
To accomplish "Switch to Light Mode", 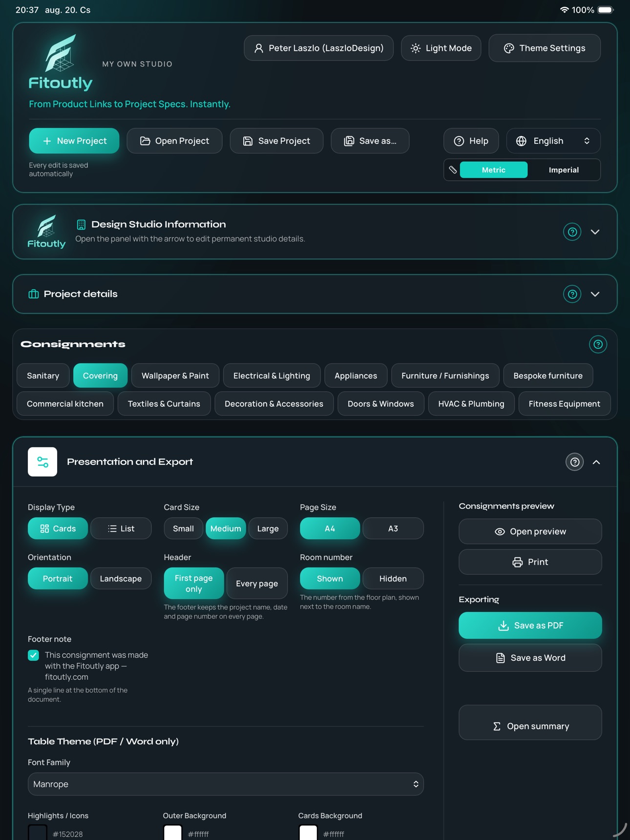I will tap(441, 48).
